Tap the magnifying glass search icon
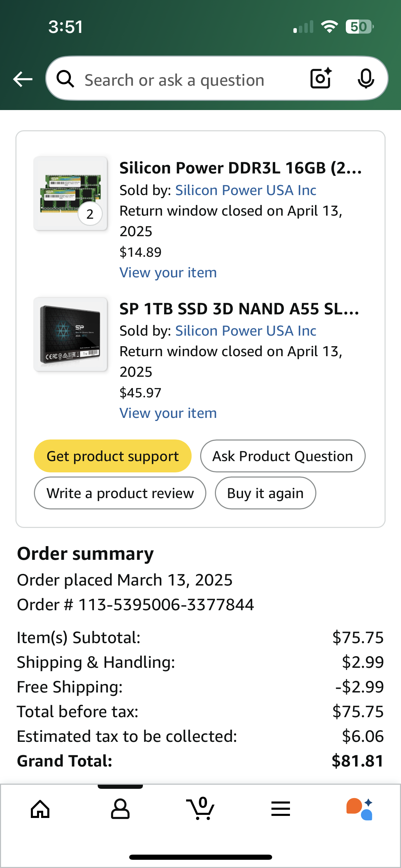 (x=65, y=79)
